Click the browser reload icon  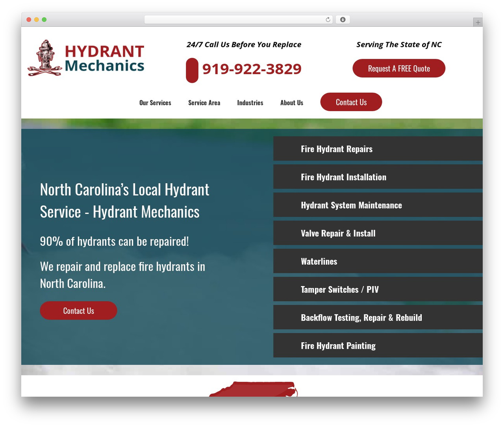point(328,20)
